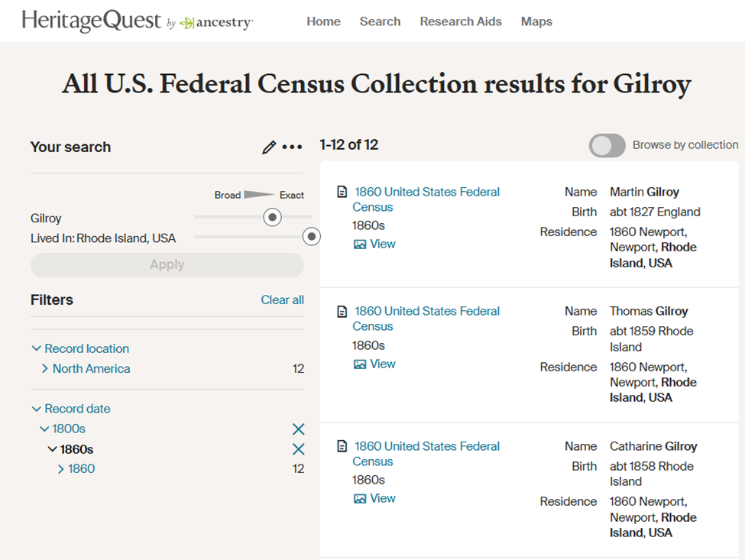Expand the 1860 year filter
The width and height of the screenshot is (745, 560).
pyautogui.click(x=61, y=469)
